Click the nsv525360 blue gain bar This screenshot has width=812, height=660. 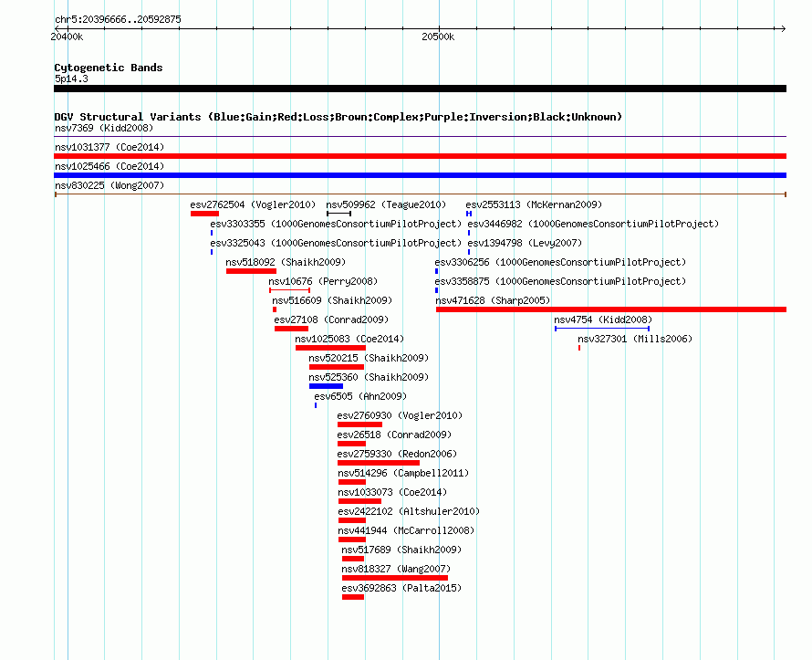326,386
